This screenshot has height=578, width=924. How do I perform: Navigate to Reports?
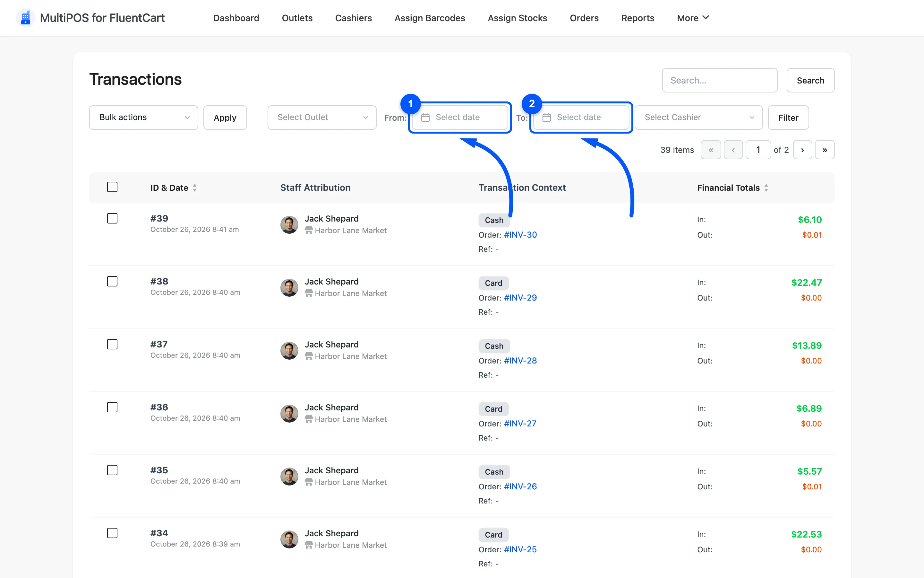[637, 18]
